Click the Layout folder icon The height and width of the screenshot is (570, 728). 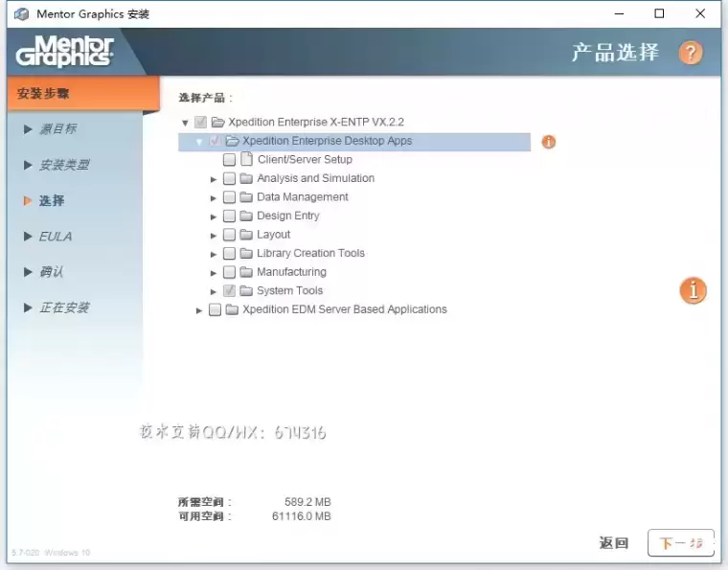246,235
